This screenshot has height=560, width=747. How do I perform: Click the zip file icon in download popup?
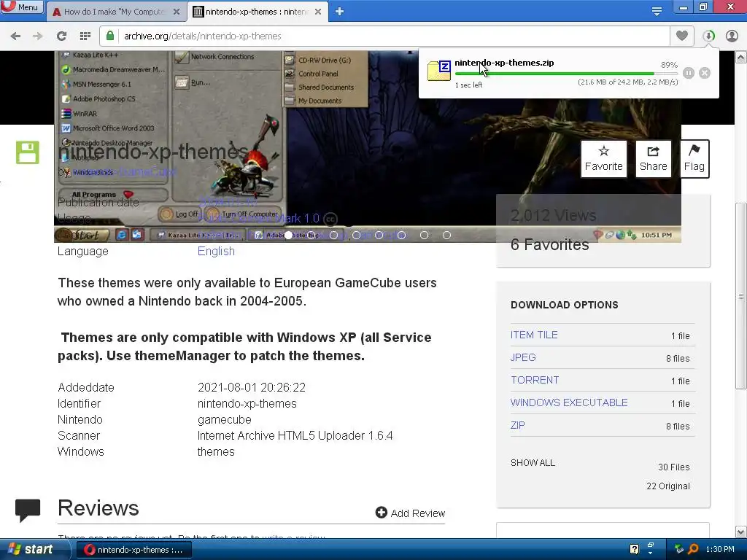[438, 71]
